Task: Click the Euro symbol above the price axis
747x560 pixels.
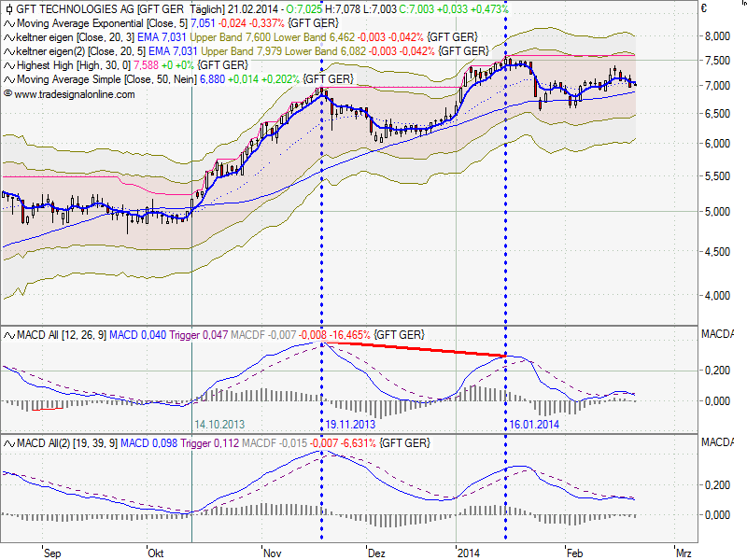Action: coord(715,7)
